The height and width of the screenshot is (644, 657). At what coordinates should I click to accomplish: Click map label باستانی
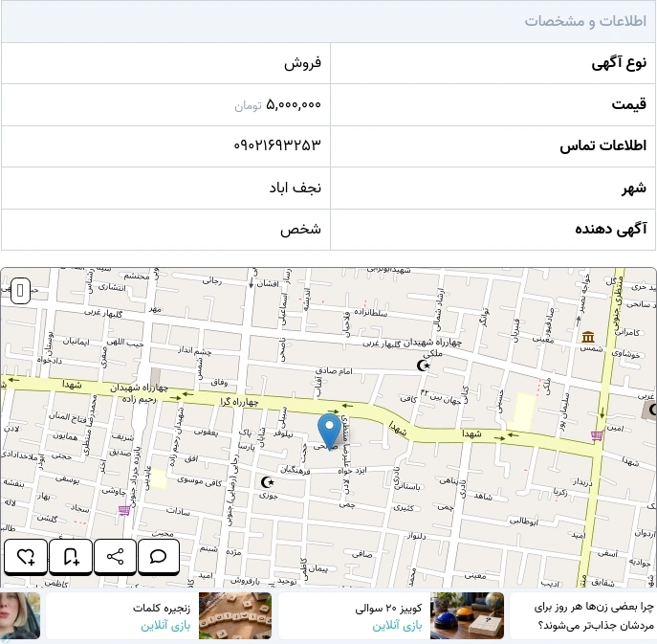(407, 486)
